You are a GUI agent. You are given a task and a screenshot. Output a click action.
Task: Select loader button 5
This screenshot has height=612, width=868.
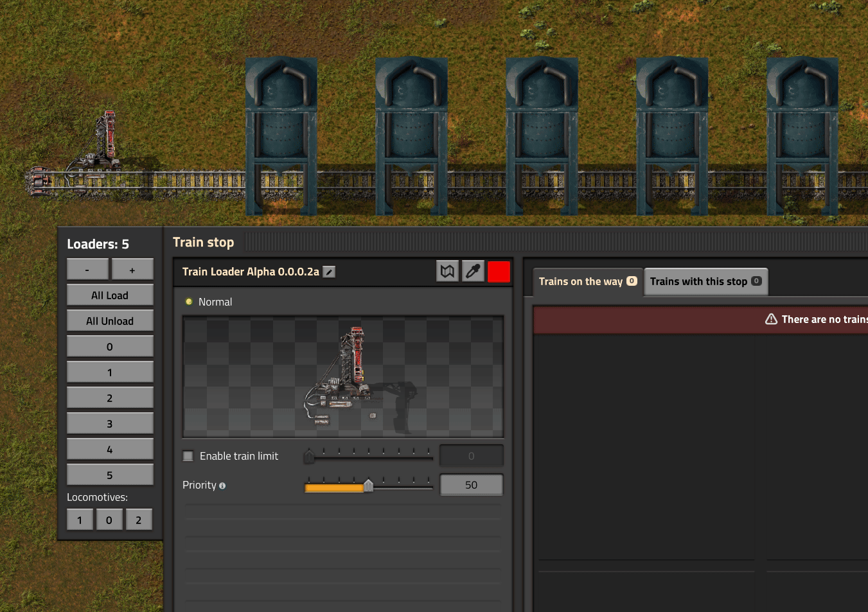click(110, 475)
